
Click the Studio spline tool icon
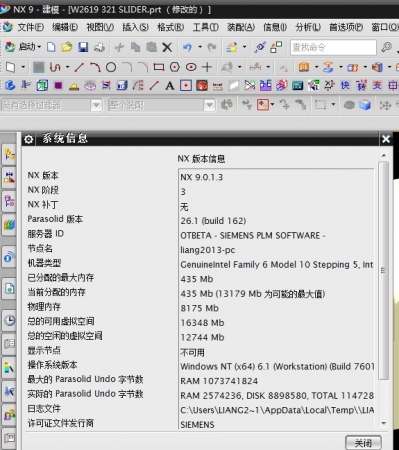(55, 67)
